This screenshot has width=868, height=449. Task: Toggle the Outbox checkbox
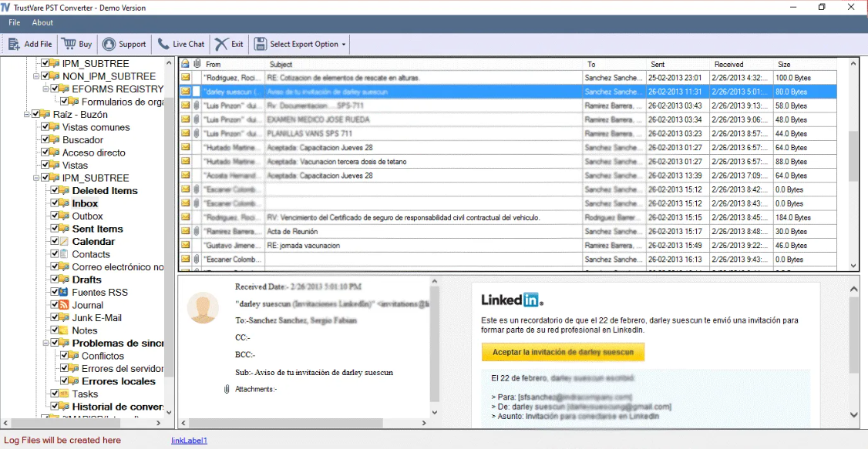point(55,216)
